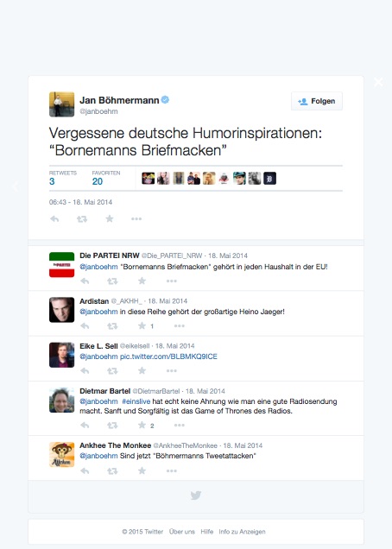Follow Jan Böhmermann with the Folgen button
Viewport: 392px width, 549px height.
point(317,101)
